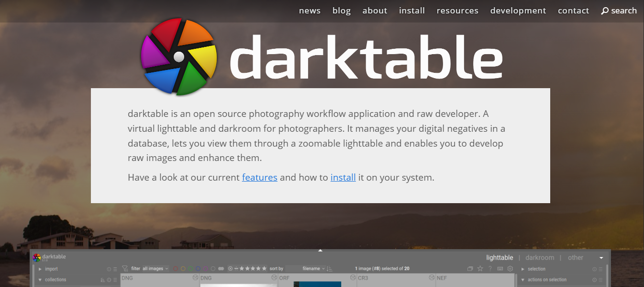Click the reset icon of the selection module
Image resolution: width=644 pixels, height=287 pixels.
pos(594,269)
